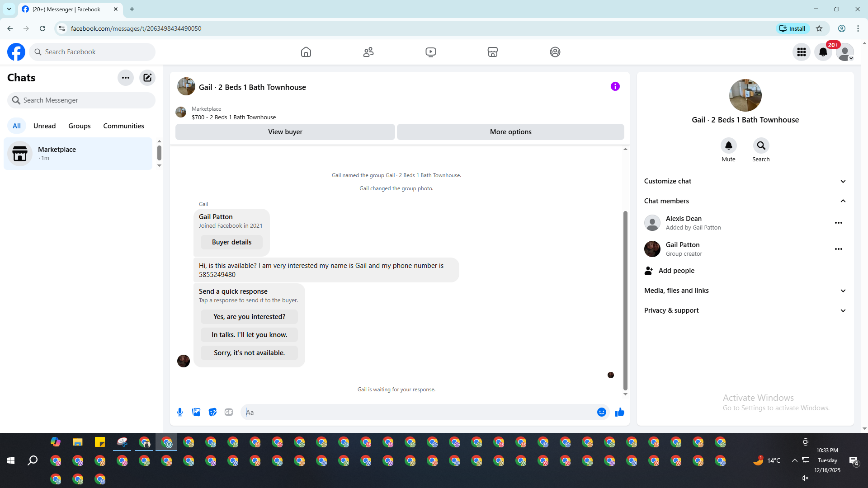Click the group photo in info panel

point(745,95)
